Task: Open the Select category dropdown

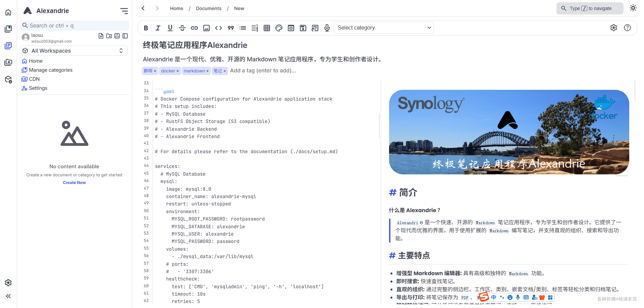Action: coord(384,28)
